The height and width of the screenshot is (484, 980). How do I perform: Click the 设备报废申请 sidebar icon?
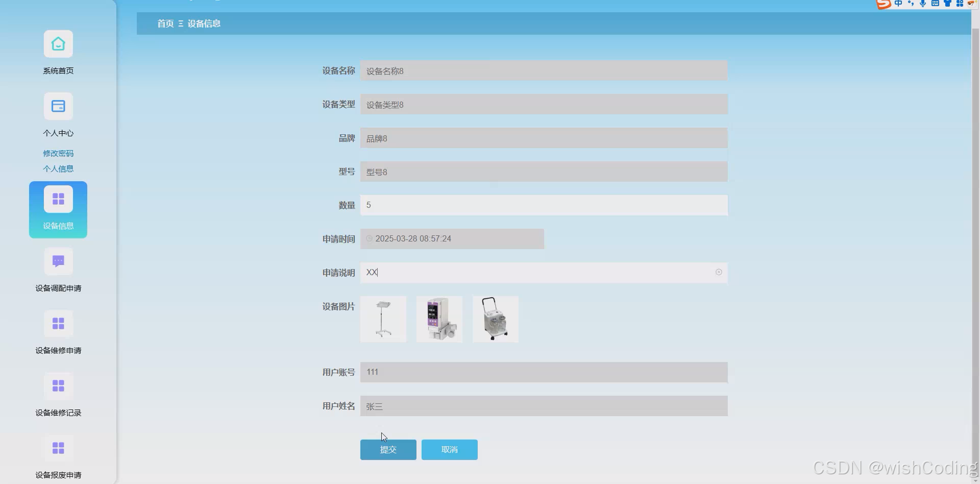coord(58,448)
